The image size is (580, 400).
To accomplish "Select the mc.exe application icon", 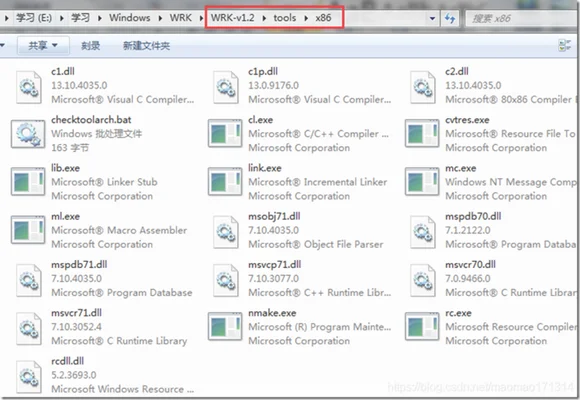I will coord(422,182).
